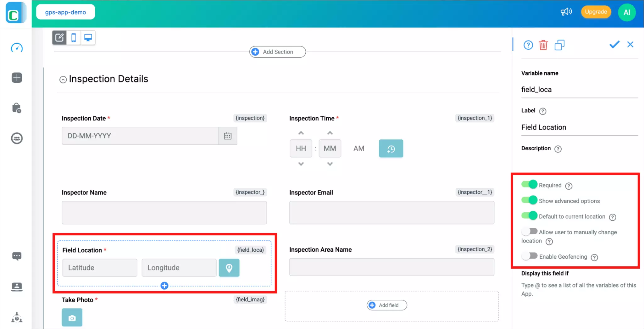Click the help question mark icon
The height and width of the screenshot is (329, 644).
click(528, 45)
